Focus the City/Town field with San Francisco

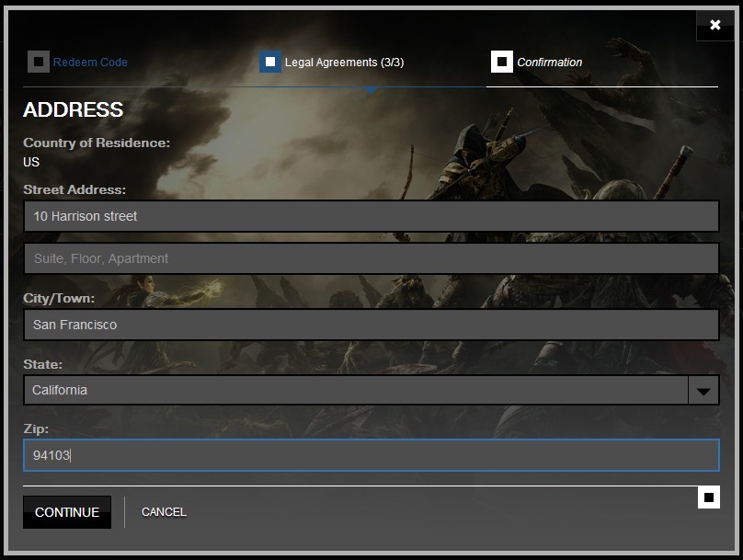[371, 325]
